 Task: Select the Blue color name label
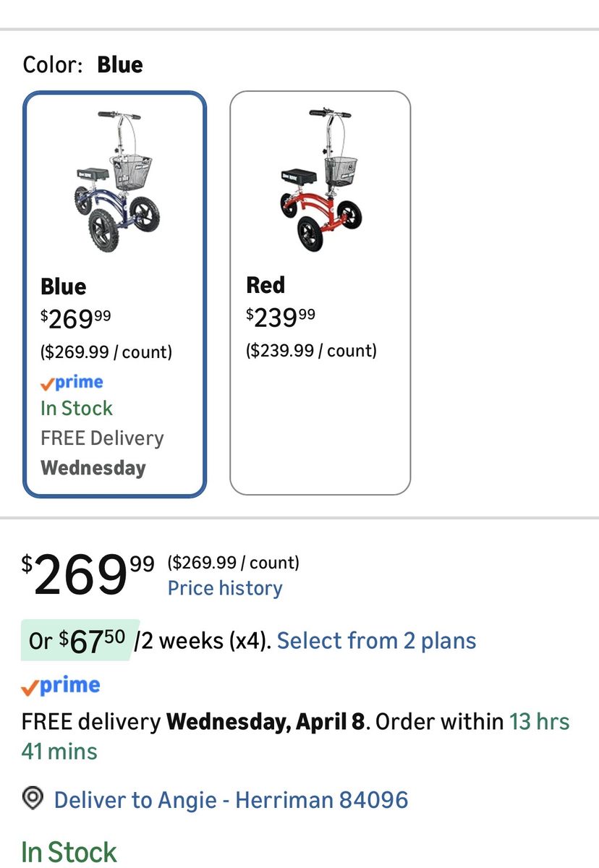pos(64,286)
